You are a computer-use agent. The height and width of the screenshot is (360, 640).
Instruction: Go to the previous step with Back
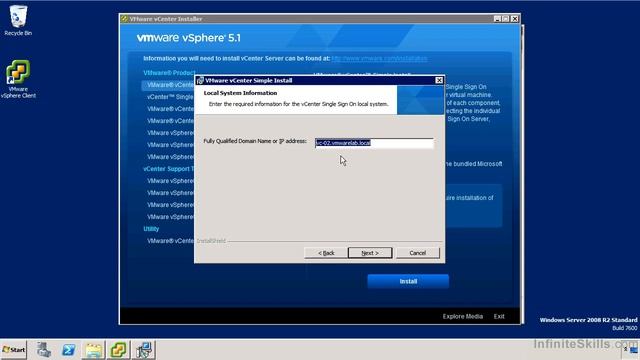point(326,253)
